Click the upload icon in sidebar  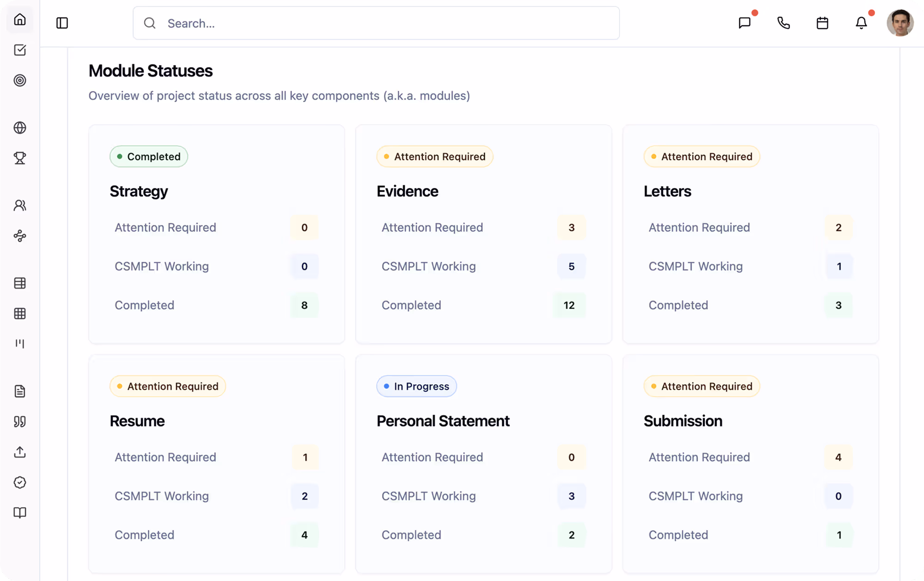point(20,452)
